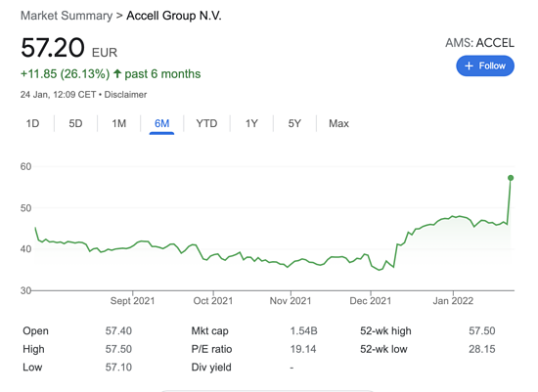Image resolution: width=538 pixels, height=392 pixels.
Task: Click the Nov 2021 axis label
Action: click(x=291, y=301)
